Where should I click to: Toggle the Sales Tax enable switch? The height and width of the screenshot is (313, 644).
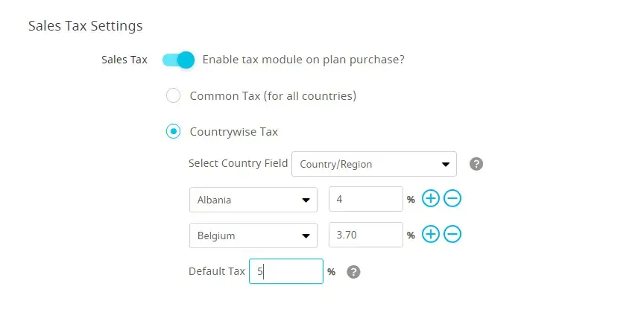(x=178, y=60)
